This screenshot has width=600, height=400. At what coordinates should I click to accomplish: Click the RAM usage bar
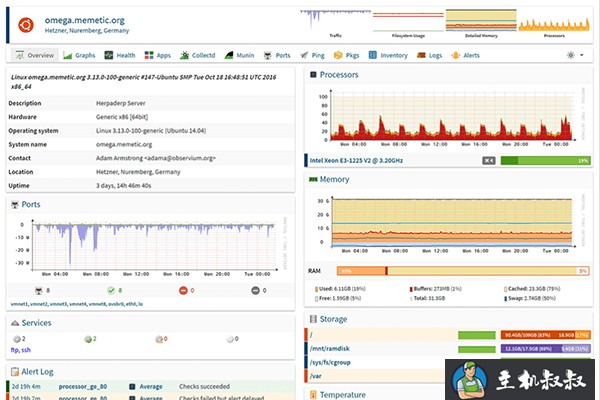pos(463,271)
